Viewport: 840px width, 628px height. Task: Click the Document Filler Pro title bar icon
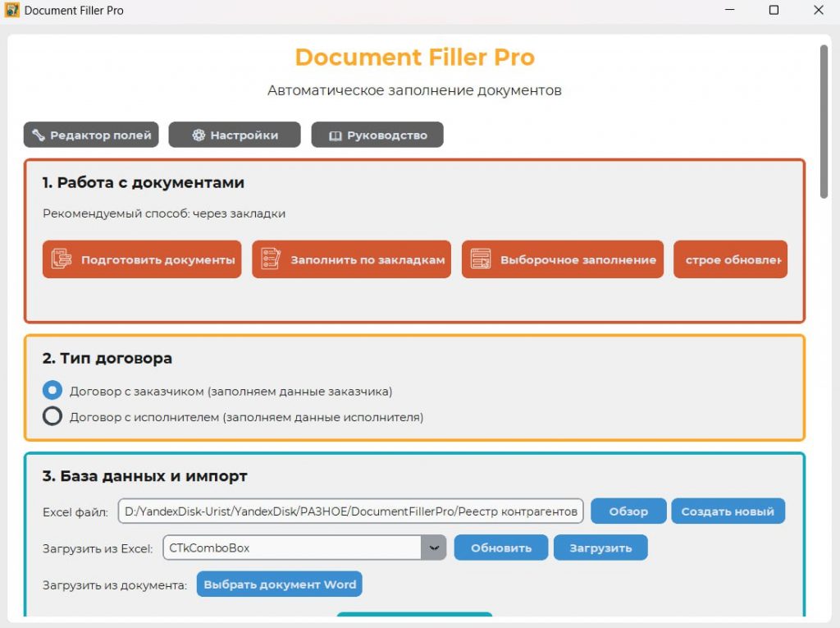point(12,11)
